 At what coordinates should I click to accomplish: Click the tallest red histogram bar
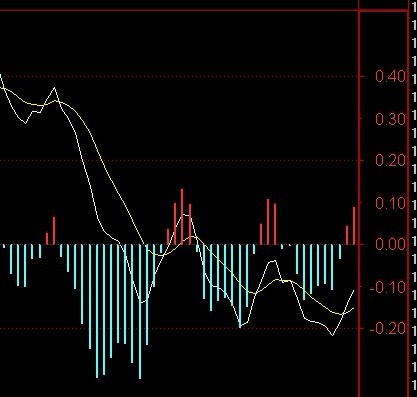(182, 217)
